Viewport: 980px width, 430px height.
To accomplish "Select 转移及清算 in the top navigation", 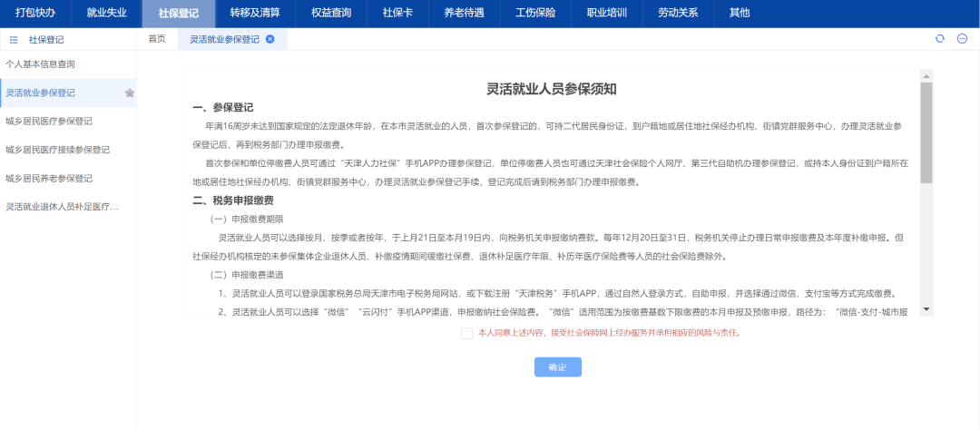I will (255, 14).
